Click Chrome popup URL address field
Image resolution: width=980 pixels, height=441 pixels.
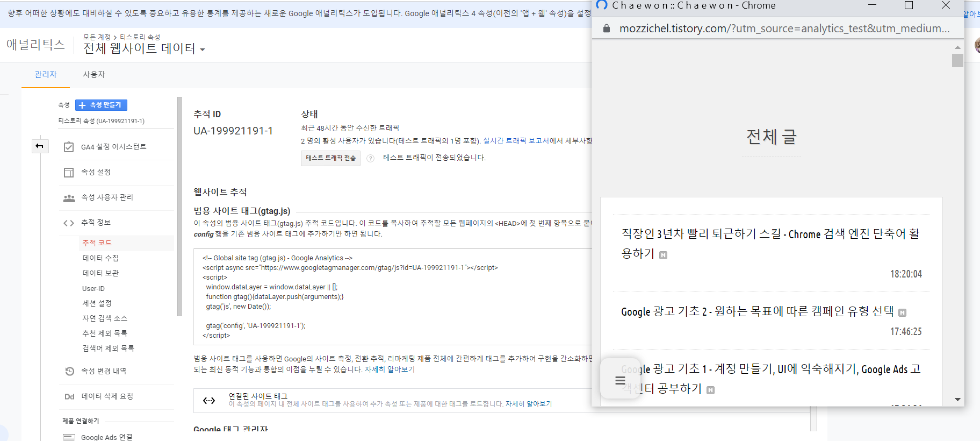(x=784, y=29)
